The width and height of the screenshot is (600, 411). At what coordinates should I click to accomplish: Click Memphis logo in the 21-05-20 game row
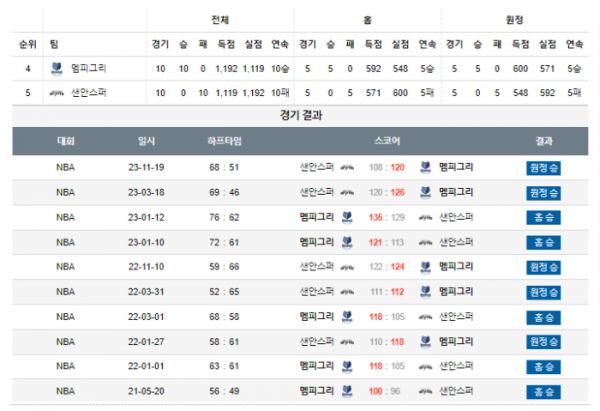point(347,392)
